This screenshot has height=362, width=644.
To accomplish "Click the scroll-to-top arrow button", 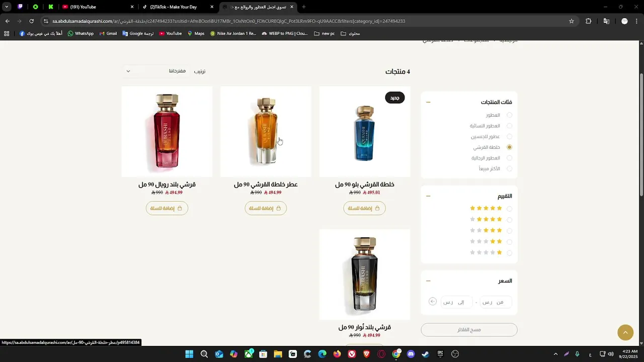I will (625, 332).
